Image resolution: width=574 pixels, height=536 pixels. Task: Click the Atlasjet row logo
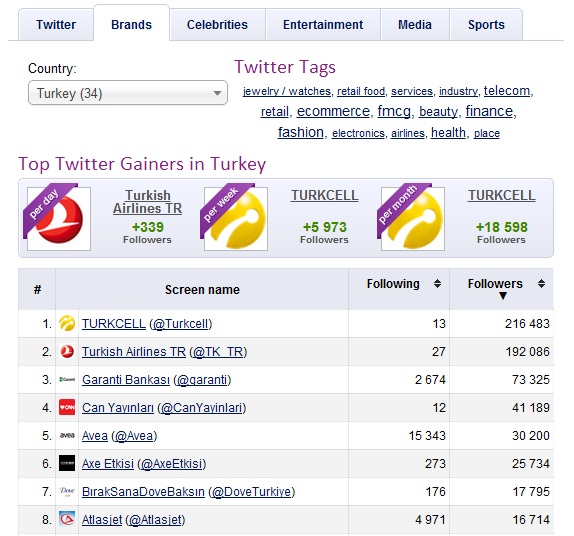pyautogui.click(x=67, y=519)
